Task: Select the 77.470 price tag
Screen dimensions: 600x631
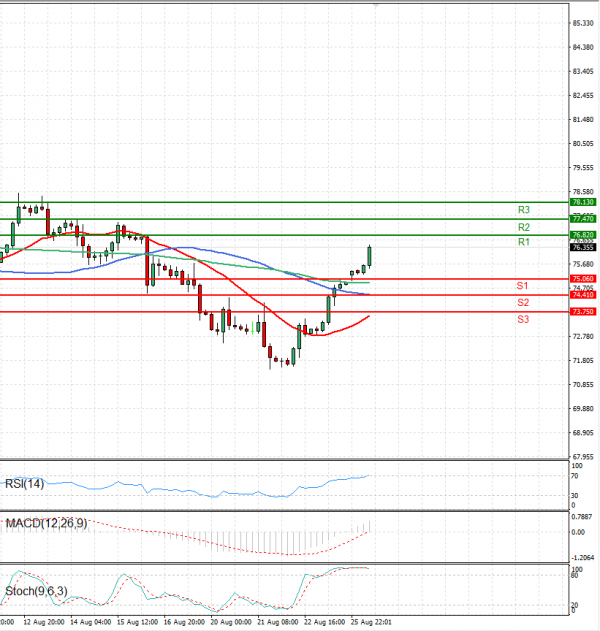Action: pos(583,219)
